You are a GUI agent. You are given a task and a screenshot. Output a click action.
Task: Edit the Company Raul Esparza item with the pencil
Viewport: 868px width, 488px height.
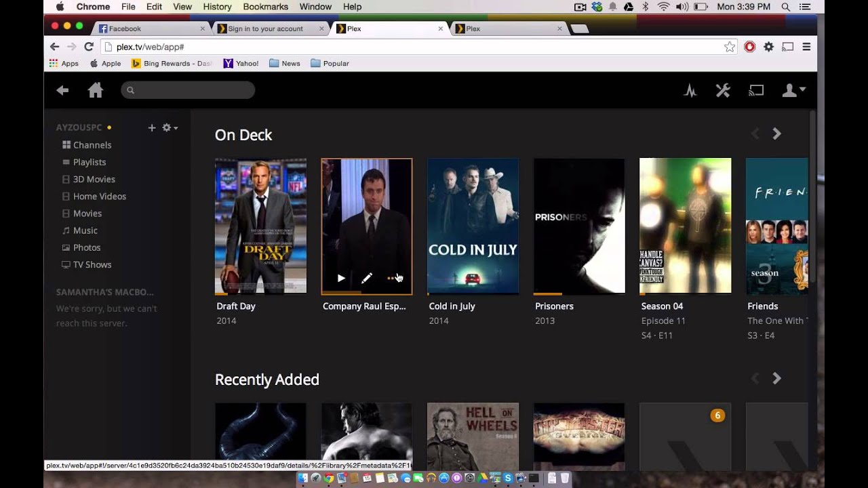(366, 278)
